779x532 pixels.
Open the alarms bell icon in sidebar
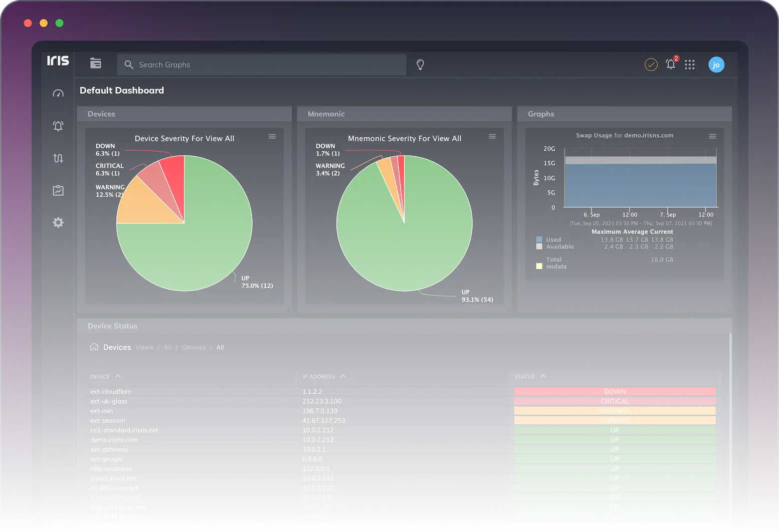coord(58,126)
